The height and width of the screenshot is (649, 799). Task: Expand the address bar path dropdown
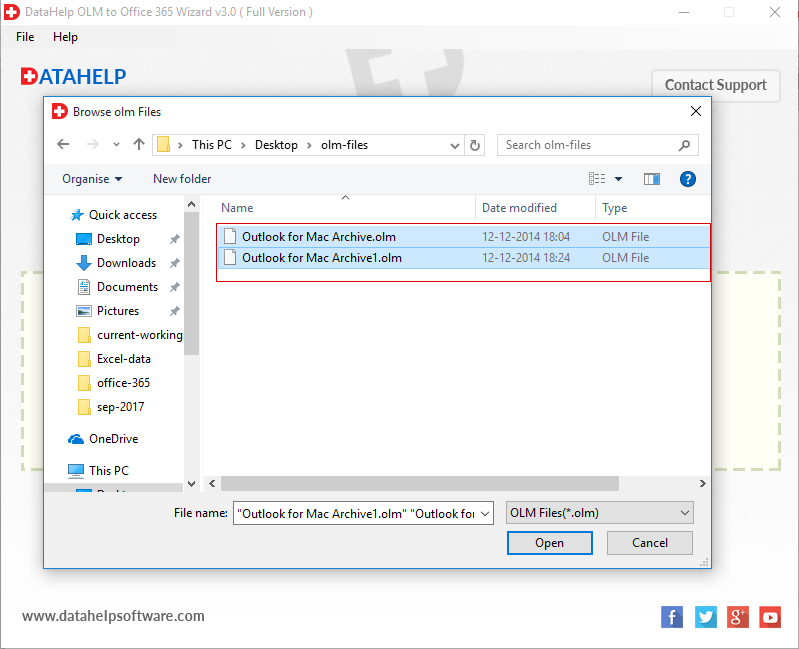tap(455, 146)
